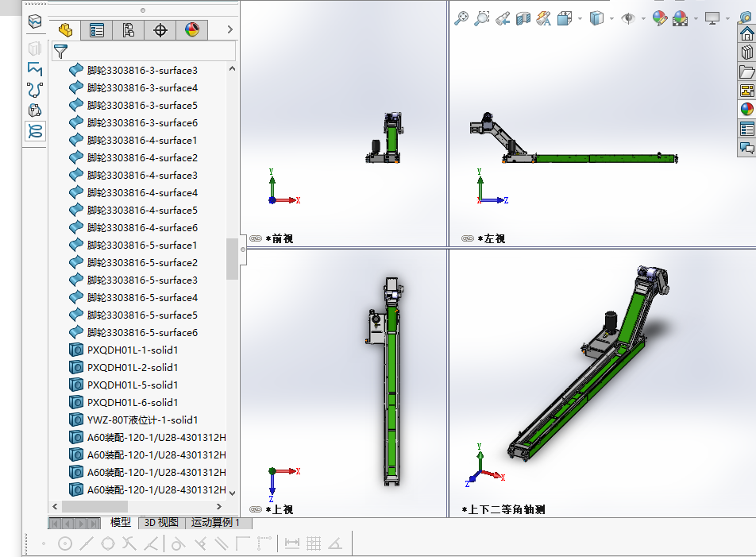Select YWZ-80T液位计-1-solid1 tree item
This screenshot has height=557, width=756.
(142, 420)
